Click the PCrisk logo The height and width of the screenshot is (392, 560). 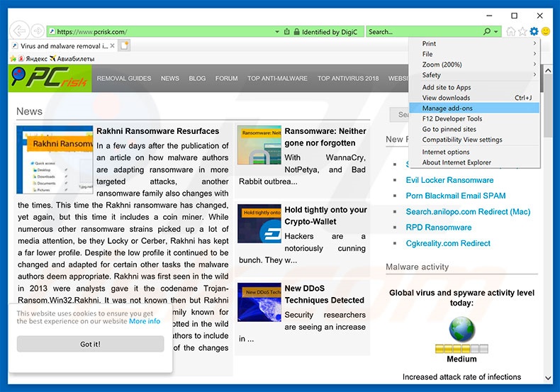point(50,78)
